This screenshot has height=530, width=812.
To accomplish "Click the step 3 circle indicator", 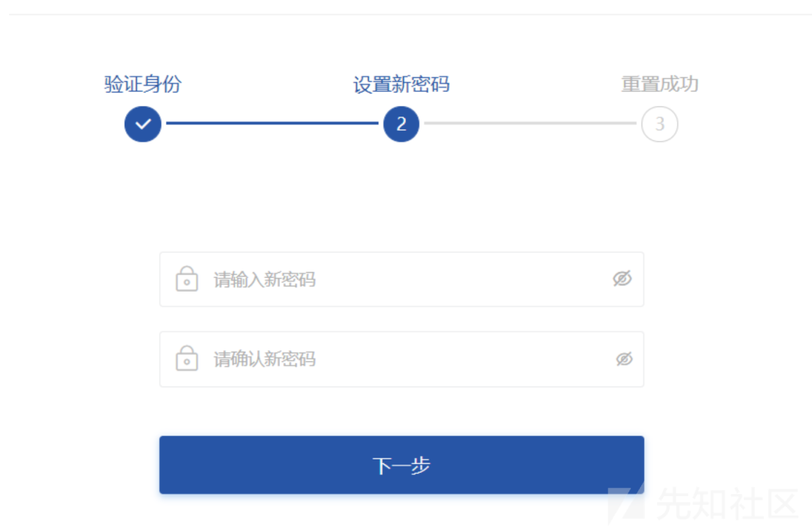I will [x=660, y=124].
